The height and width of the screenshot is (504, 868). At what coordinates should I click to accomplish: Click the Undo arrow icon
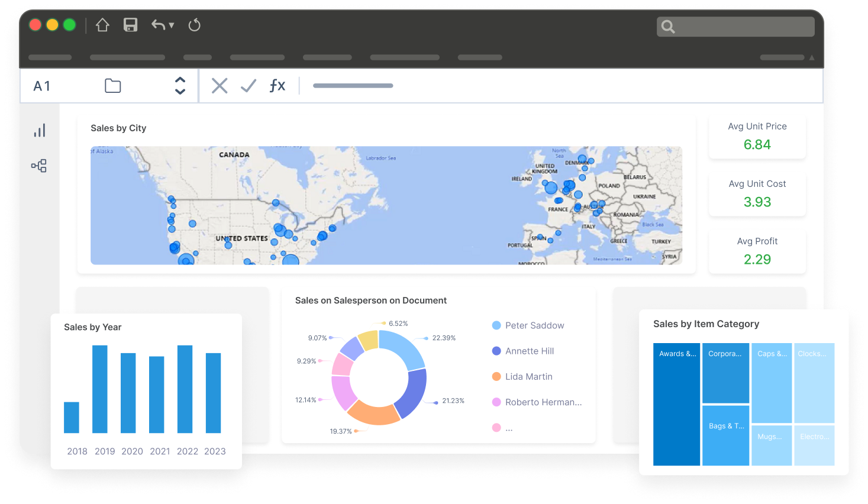click(x=158, y=25)
